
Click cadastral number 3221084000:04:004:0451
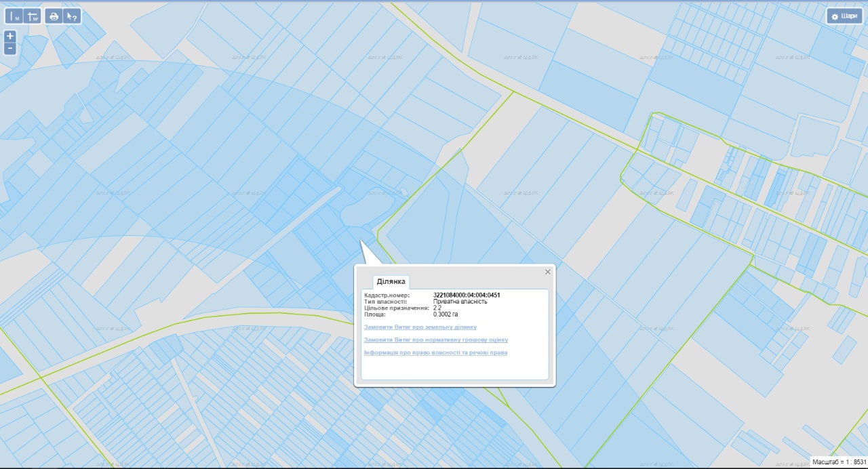click(467, 295)
